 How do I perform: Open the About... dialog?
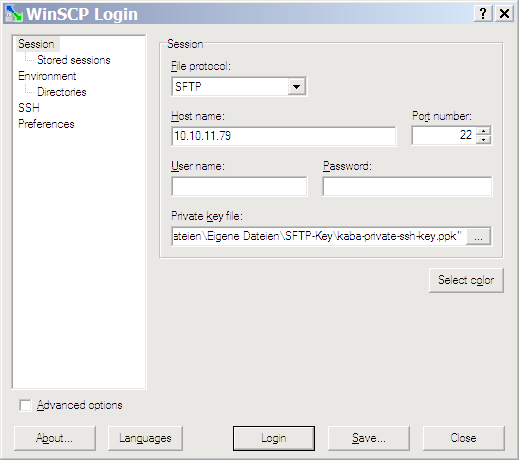(x=55, y=438)
